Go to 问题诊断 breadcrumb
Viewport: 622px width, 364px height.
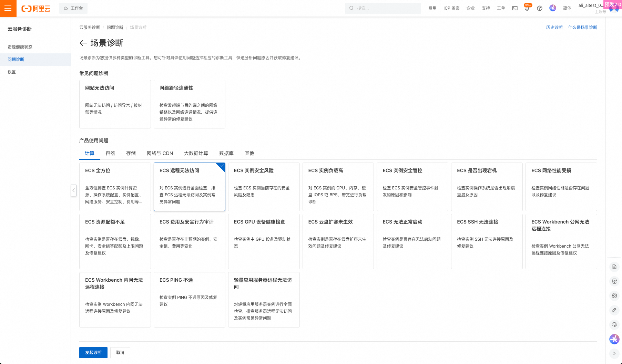(115, 28)
